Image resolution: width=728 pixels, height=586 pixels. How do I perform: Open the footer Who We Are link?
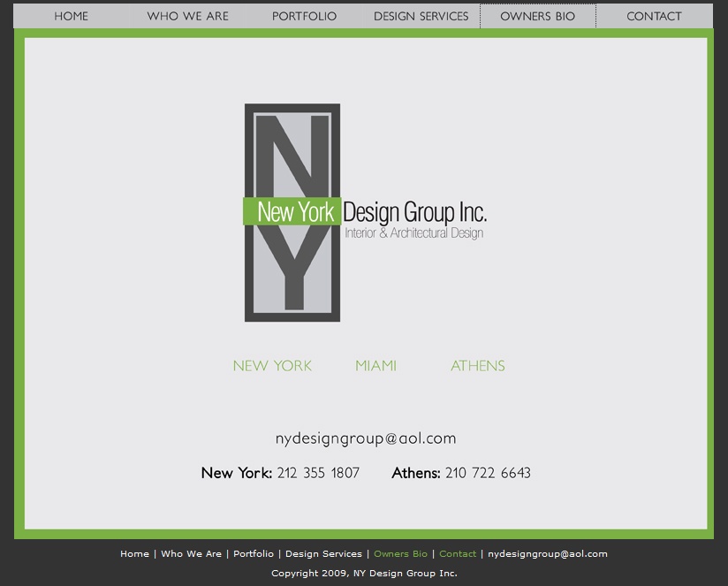coord(191,554)
